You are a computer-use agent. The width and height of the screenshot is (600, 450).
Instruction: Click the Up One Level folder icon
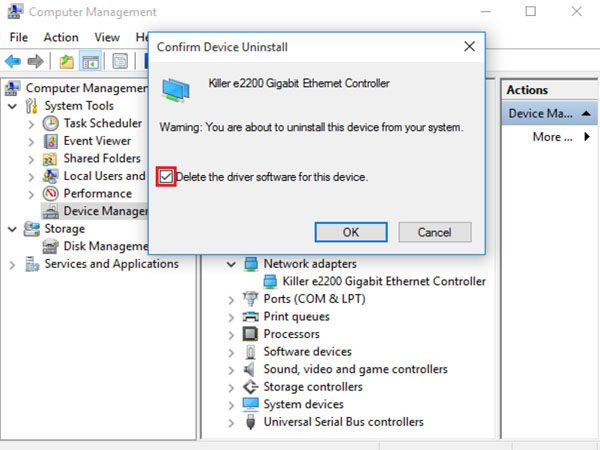66,61
